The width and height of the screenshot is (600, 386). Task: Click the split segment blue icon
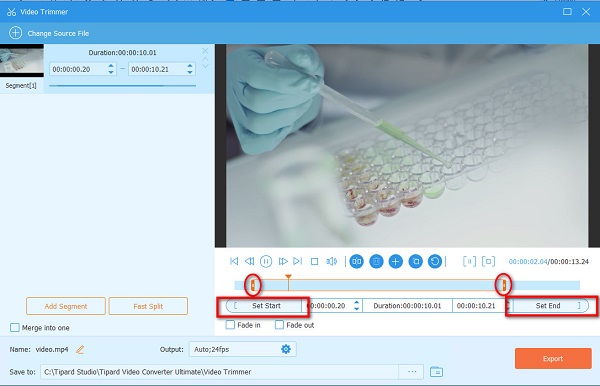coord(356,262)
